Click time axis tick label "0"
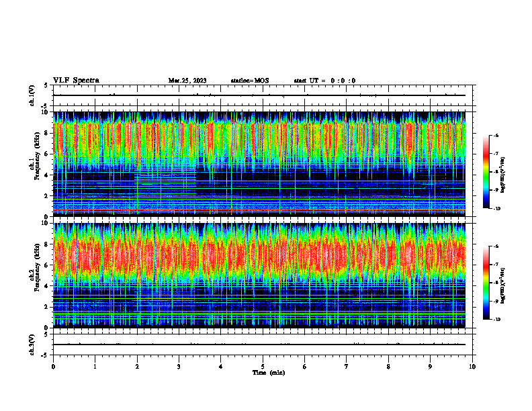This screenshot has width=532, height=411. [53, 367]
